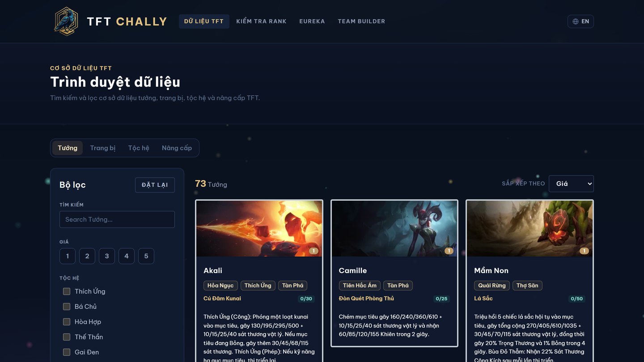The height and width of the screenshot is (362, 644).
Task: Switch language with the EN button
Action: coord(580,21)
